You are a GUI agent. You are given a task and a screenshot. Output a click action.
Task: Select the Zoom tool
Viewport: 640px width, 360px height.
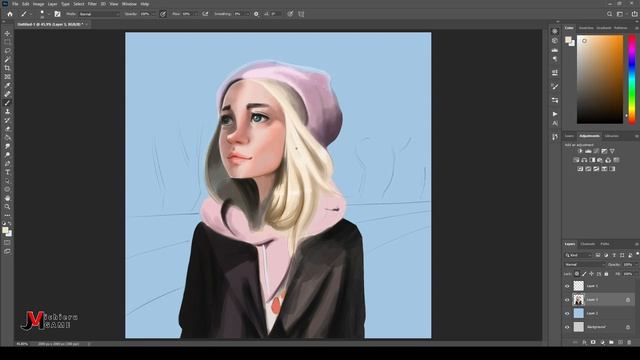coord(7,207)
